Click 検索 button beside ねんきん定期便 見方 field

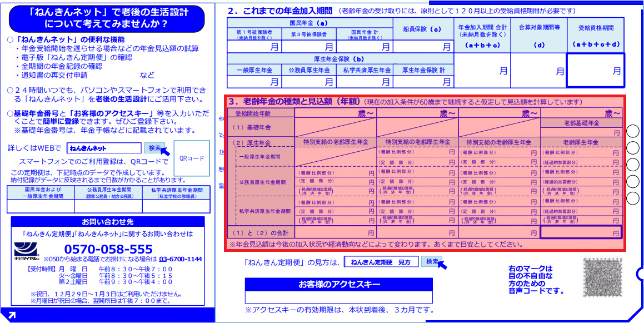tap(432, 261)
